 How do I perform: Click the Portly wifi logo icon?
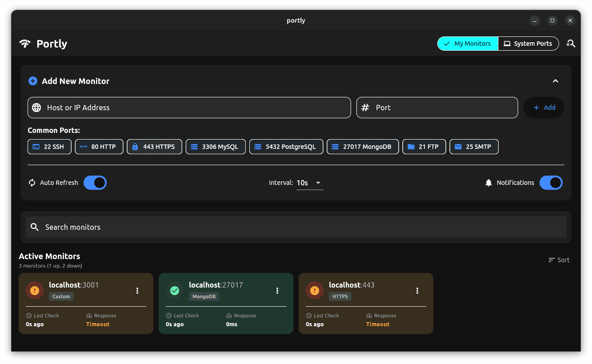[25, 44]
